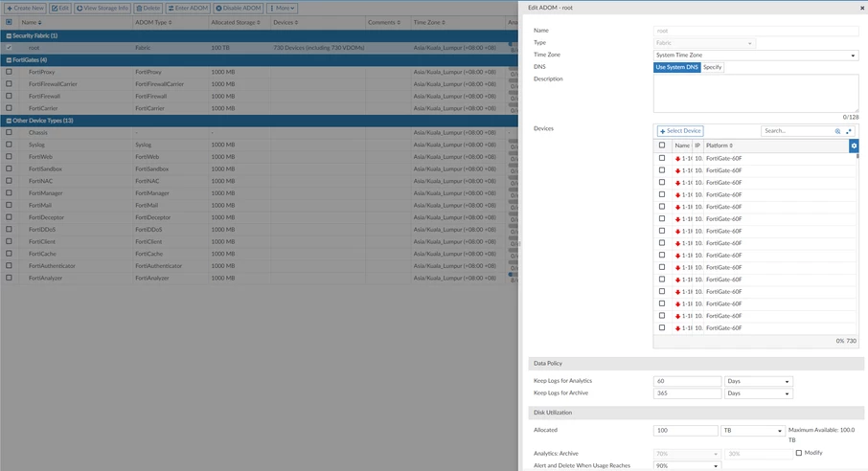Click the FortiNAC ADOM name
This screenshot has height=471, width=868.
point(41,181)
